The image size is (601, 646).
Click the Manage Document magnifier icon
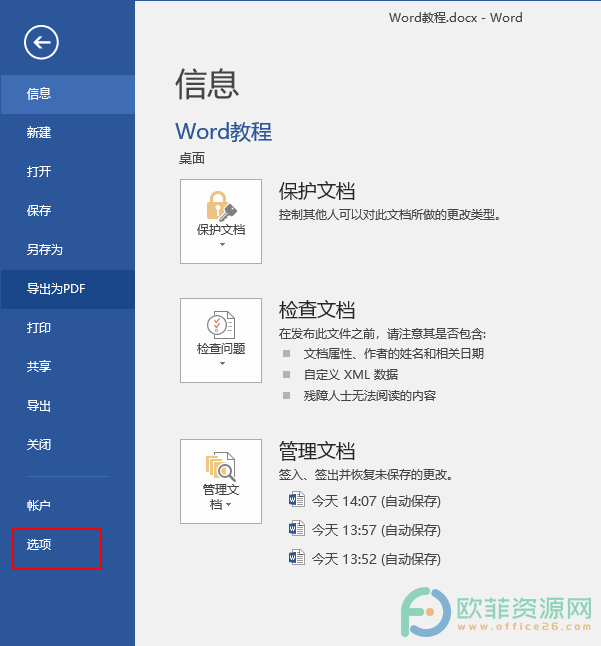[221, 467]
